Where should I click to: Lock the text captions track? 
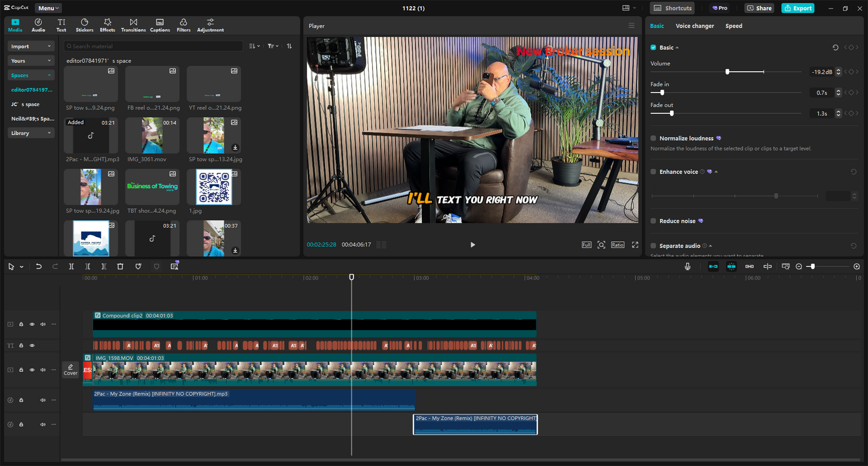point(21,346)
